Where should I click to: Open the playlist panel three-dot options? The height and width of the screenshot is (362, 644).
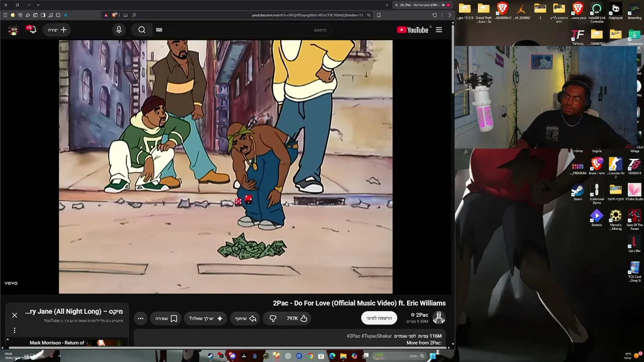pyautogui.click(x=15, y=330)
